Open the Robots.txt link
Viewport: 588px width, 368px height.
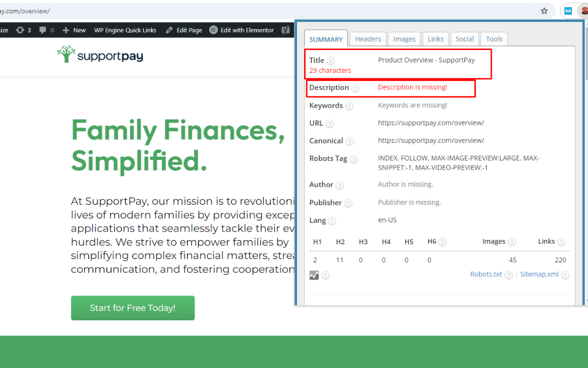[486, 274]
